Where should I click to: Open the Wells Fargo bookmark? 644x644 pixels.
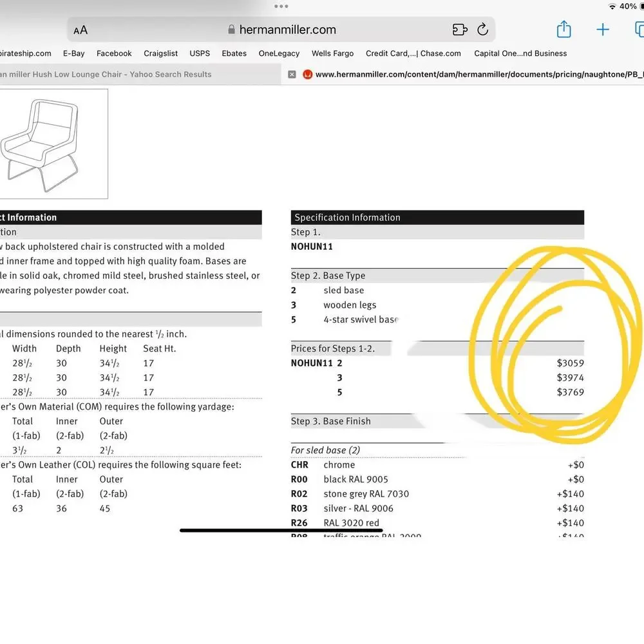tap(333, 53)
